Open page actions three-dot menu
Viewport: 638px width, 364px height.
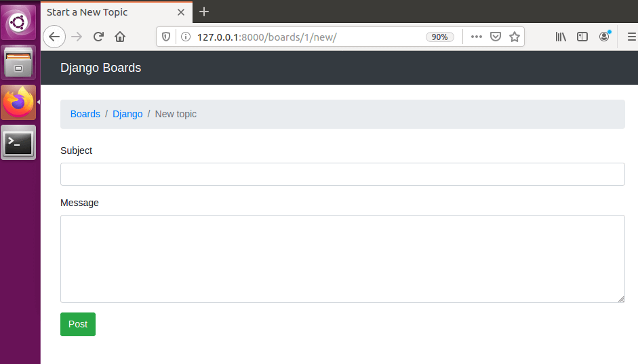pyautogui.click(x=477, y=37)
